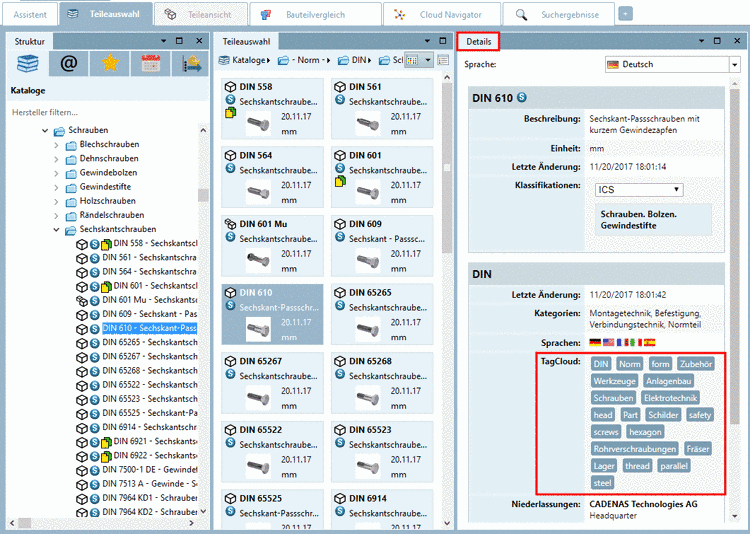Switch to the Teileauswahl main tab
The height and width of the screenshot is (534, 750).
pyautogui.click(x=106, y=14)
